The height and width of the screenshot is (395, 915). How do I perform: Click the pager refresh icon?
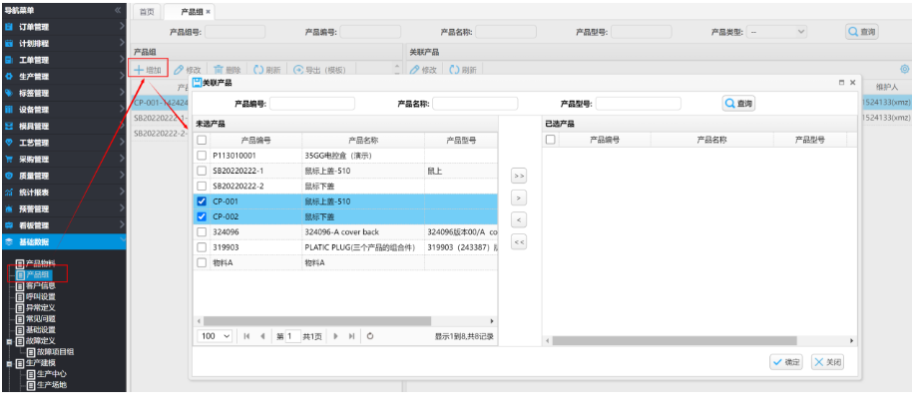(x=370, y=336)
